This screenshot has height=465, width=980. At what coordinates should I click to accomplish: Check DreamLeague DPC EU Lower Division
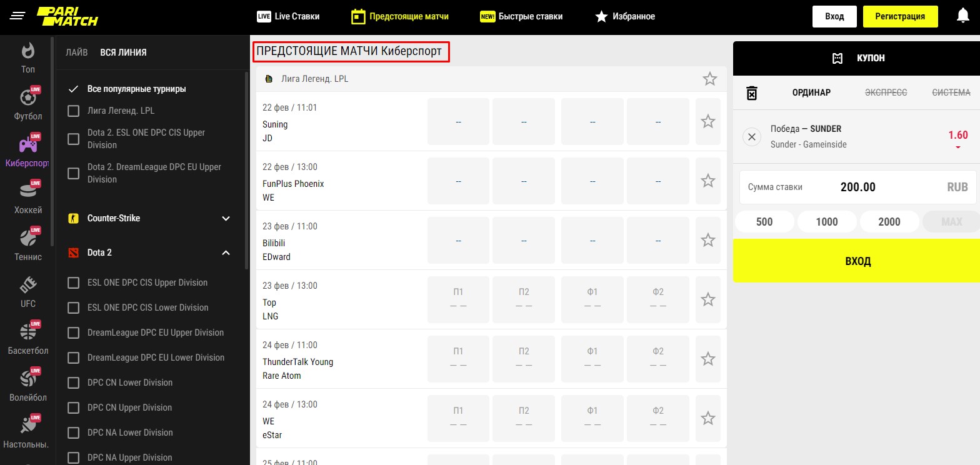(73, 357)
